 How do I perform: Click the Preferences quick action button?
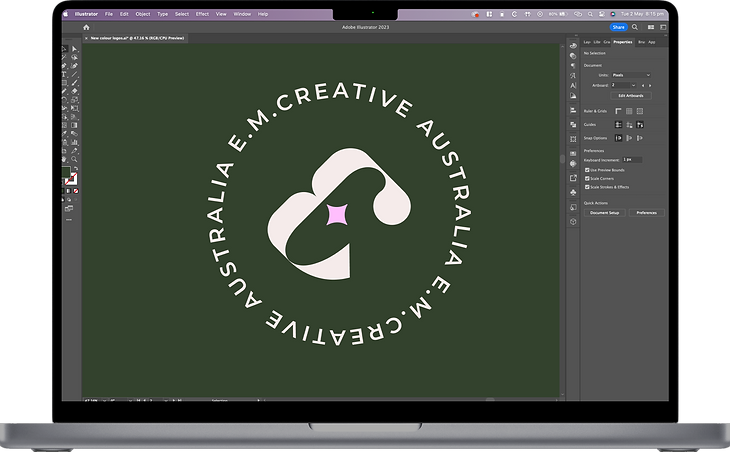(x=647, y=213)
